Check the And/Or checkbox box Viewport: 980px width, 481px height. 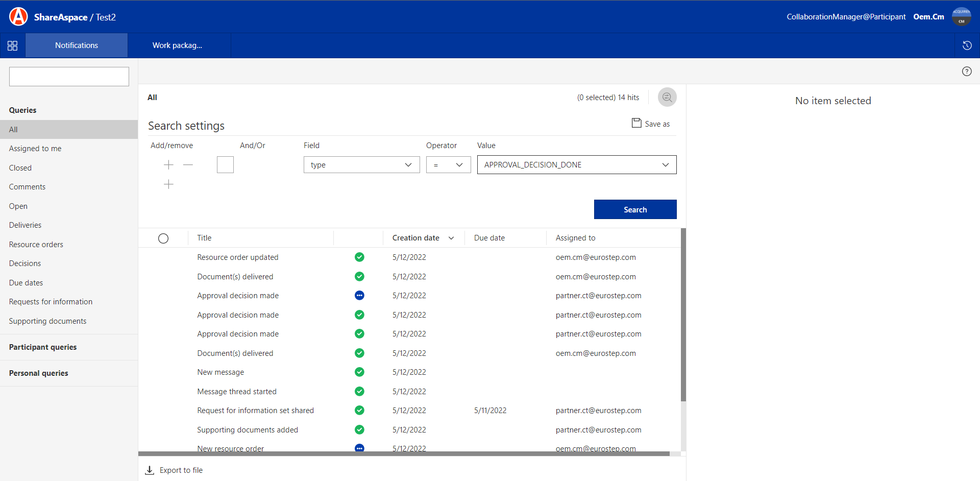pos(225,165)
